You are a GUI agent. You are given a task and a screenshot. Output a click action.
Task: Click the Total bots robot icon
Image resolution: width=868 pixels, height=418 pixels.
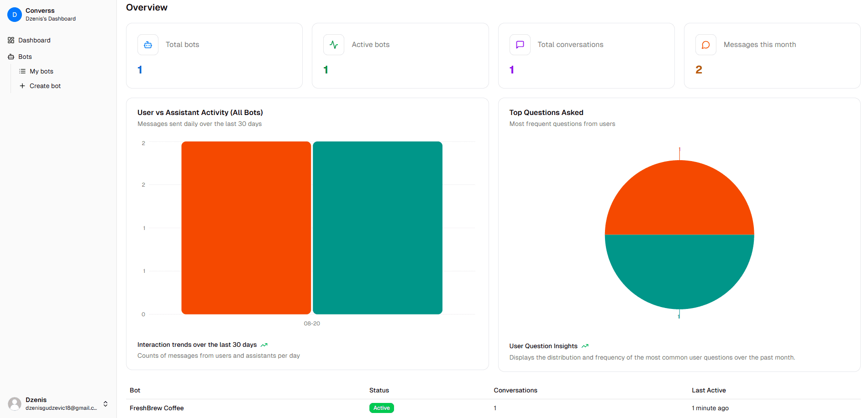pyautogui.click(x=148, y=45)
